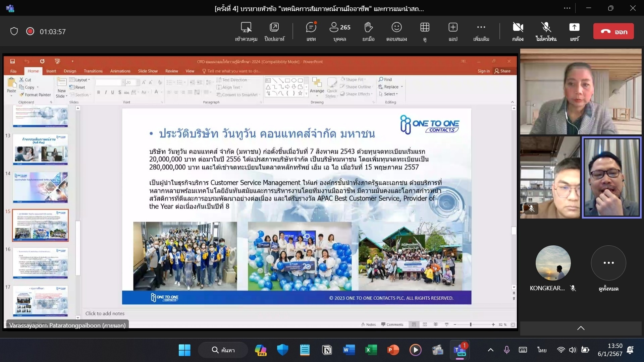Open the React emoji menu
Image resolution: width=644 pixels, height=362 pixels.
point(396,32)
